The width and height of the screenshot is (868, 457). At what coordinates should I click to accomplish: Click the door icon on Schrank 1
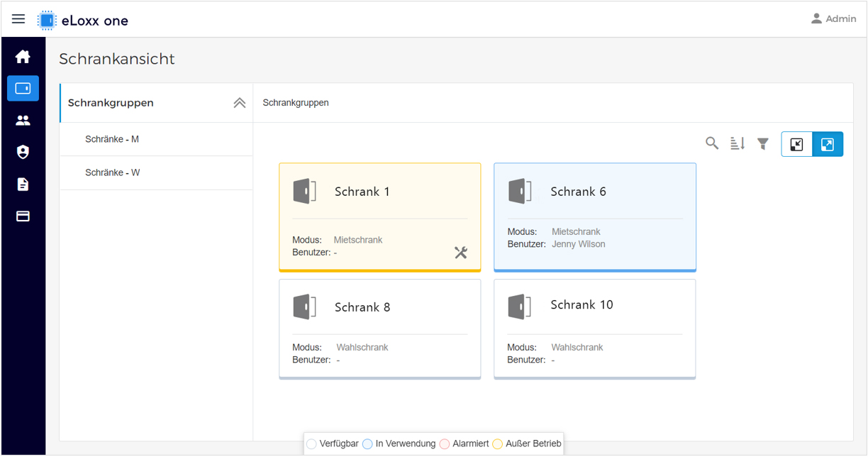click(x=305, y=192)
